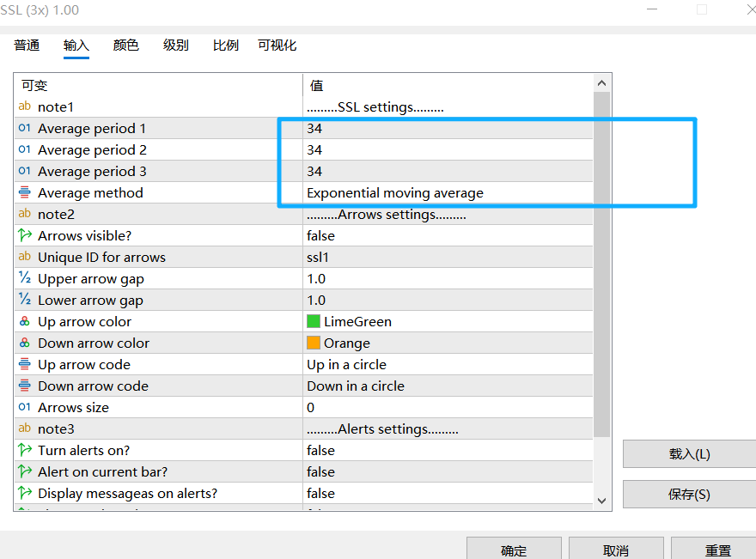This screenshot has width=756, height=559.
Task: Open the LimeGreen color value dropdown
Action: (448, 321)
